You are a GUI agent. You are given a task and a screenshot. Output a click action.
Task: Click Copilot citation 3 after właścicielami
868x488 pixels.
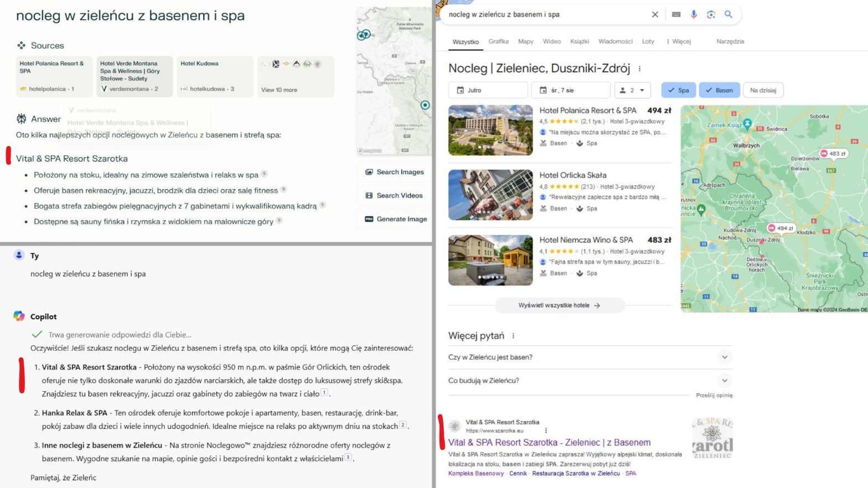tap(348, 457)
